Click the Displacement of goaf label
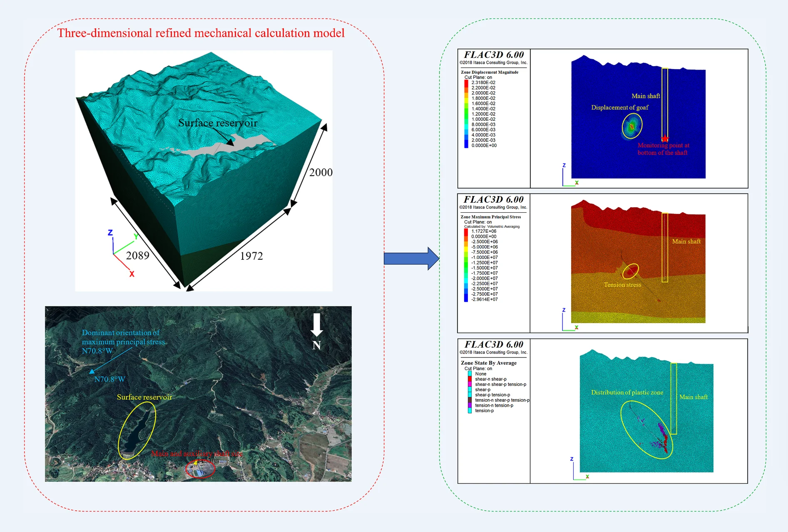Image resolution: width=788 pixels, height=532 pixels. pos(620,107)
